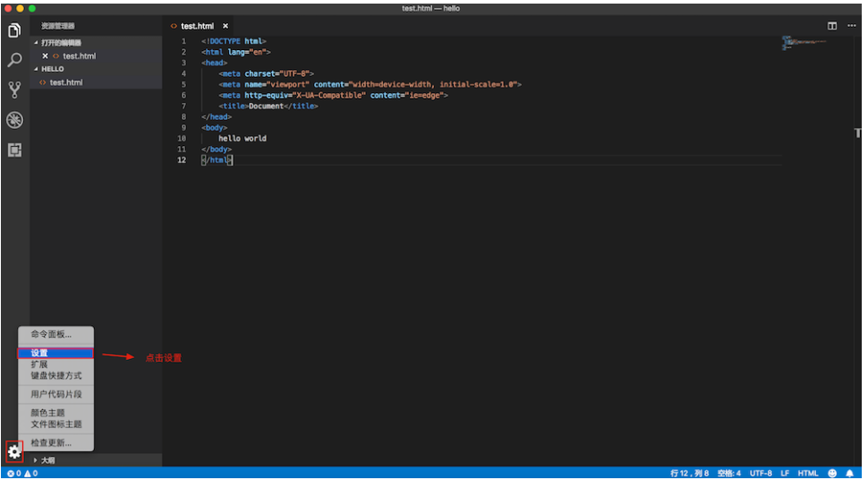Close test.html in open editors list
The image size is (868, 480).
click(46, 56)
